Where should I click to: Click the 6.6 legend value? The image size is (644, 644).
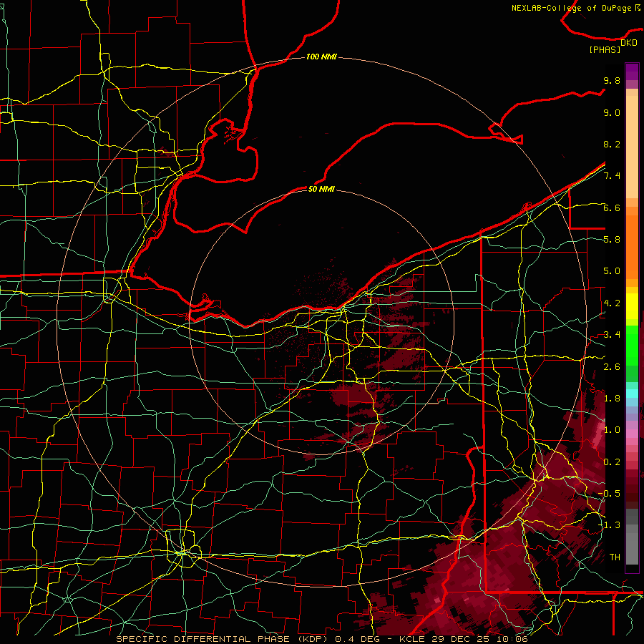(612, 208)
